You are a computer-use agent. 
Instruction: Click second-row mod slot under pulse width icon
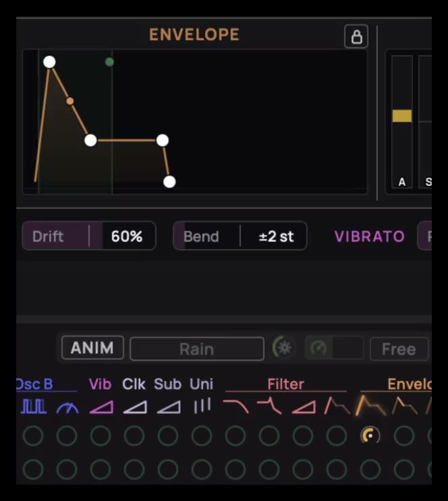33,469
